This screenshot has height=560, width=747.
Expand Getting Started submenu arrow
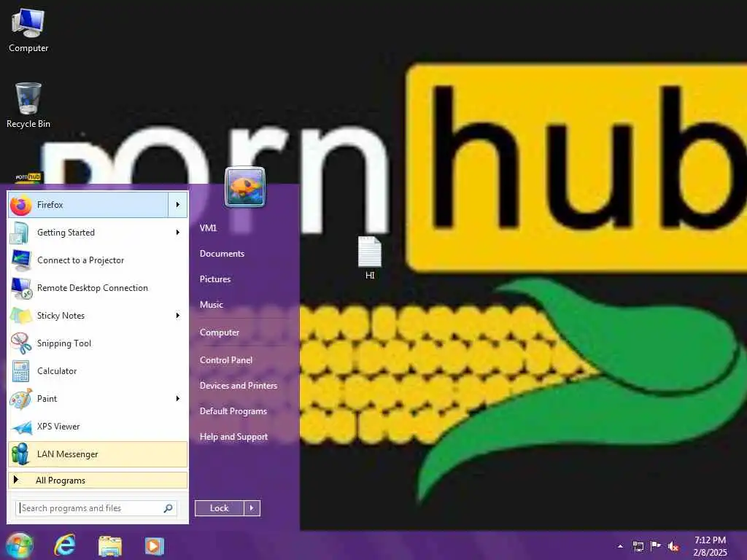coord(178,233)
